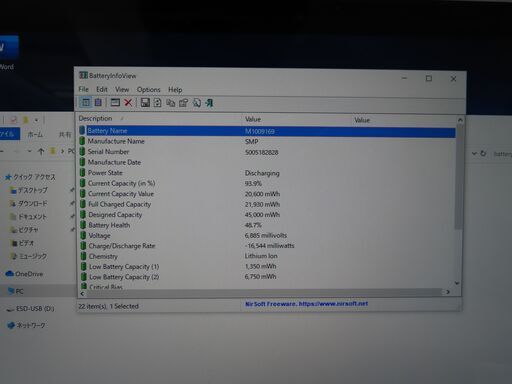The height and width of the screenshot is (384, 512).
Task: Click the green Exit toolbar icon
Action: pos(209,103)
